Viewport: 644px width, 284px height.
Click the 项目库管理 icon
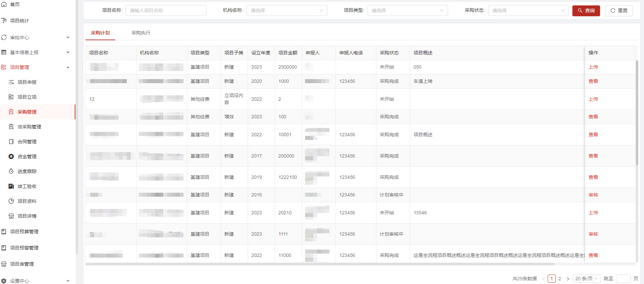point(4,264)
